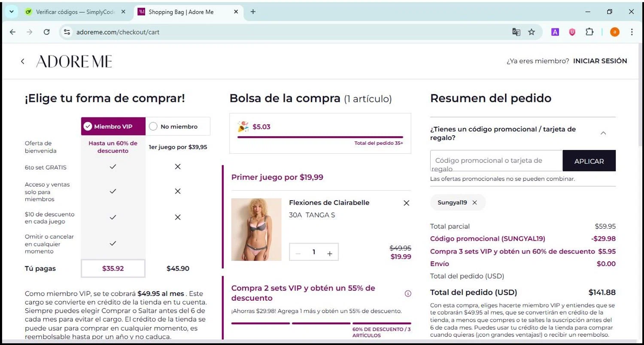Image resolution: width=644 pixels, height=345 pixels.
Task: Open the ADORE ME logo homepage
Action: [74, 61]
